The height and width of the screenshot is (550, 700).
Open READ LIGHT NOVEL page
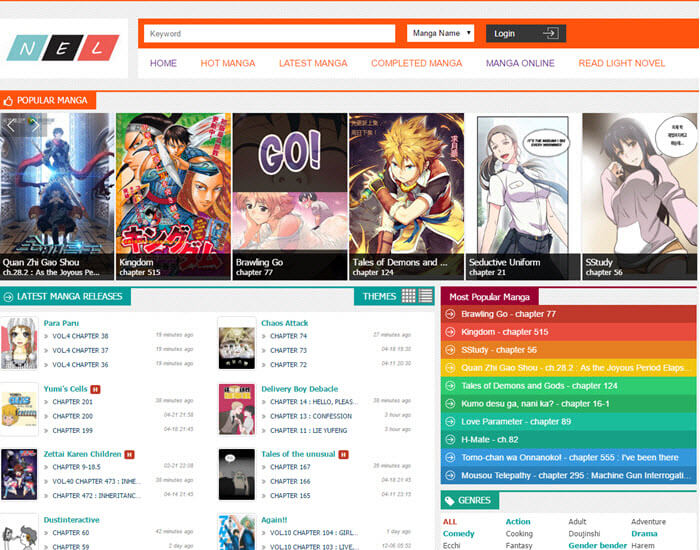(x=621, y=63)
